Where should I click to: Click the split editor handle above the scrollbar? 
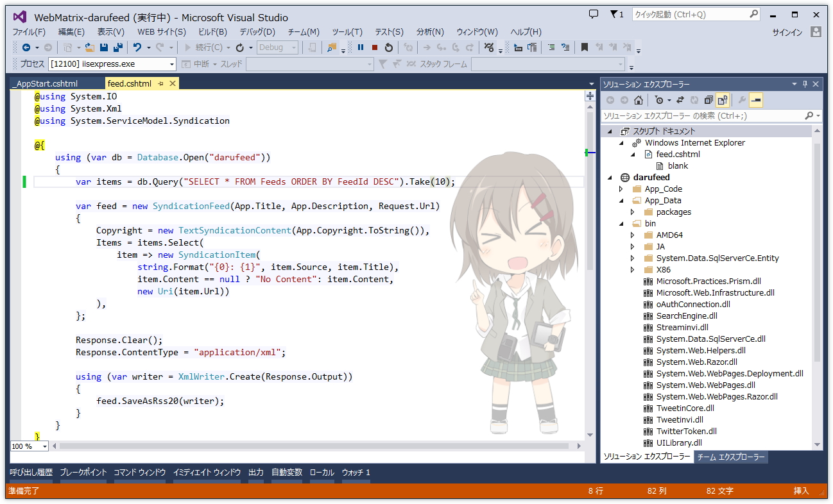point(590,96)
